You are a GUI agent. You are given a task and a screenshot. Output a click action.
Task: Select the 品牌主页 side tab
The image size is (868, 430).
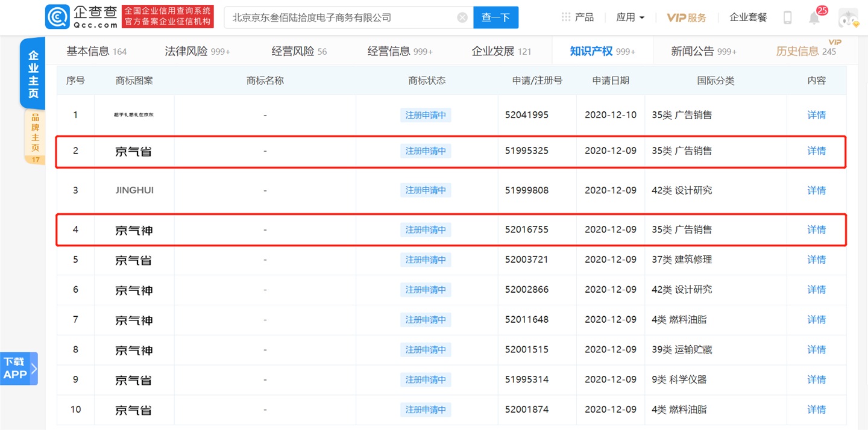pyautogui.click(x=35, y=132)
